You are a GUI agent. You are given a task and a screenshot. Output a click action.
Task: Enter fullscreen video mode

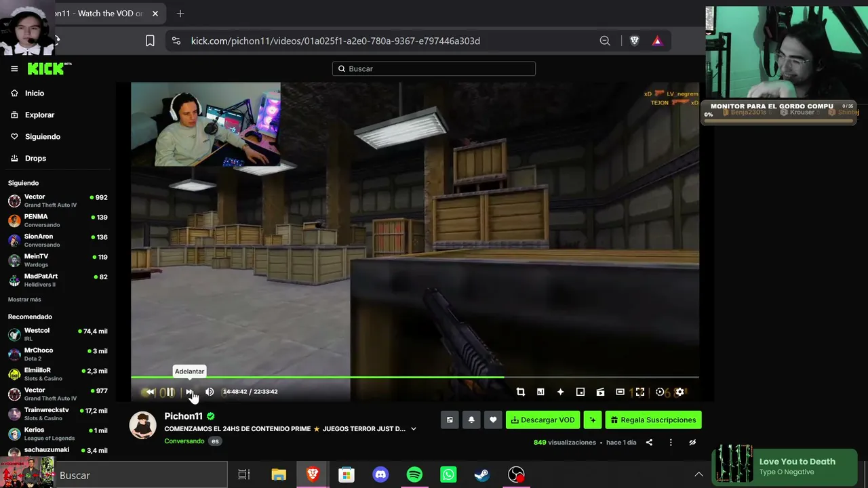639,392
